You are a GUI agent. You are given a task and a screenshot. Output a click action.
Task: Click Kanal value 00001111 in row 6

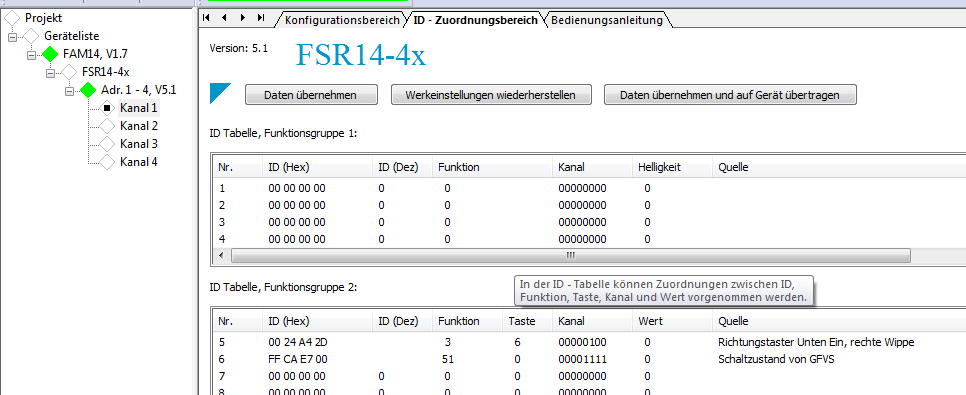tap(582, 359)
